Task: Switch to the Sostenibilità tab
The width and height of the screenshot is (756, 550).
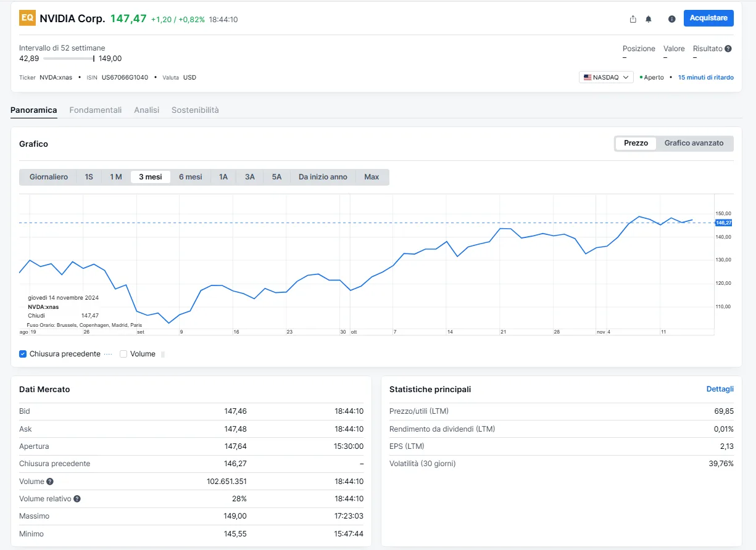Action: [195, 110]
